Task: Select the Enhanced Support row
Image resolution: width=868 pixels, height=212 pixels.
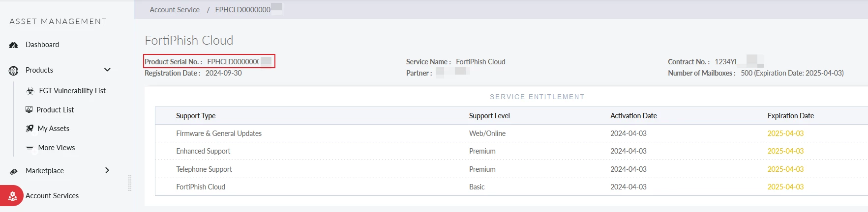Action: pos(511,151)
